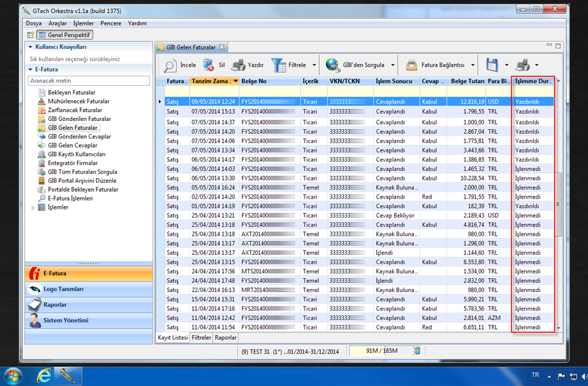Click the Windows Start button

coord(12,376)
